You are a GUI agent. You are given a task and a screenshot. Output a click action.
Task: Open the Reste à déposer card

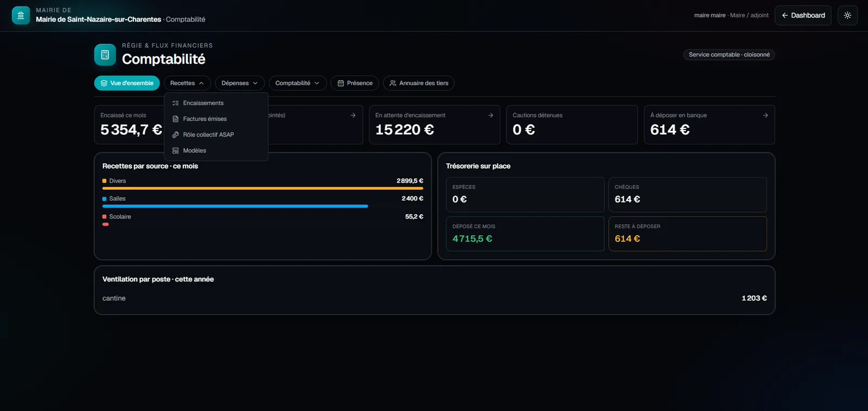[x=687, y=234]
